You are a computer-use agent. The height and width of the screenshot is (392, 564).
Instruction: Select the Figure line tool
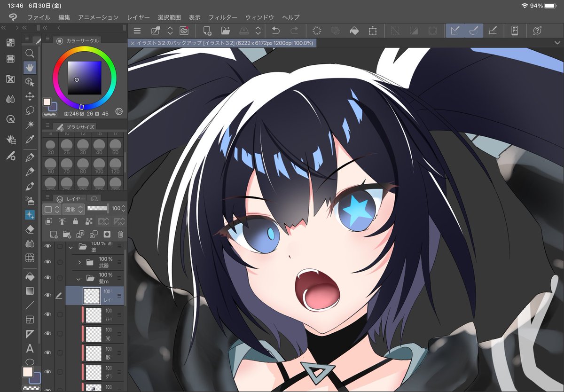(30, 305)
